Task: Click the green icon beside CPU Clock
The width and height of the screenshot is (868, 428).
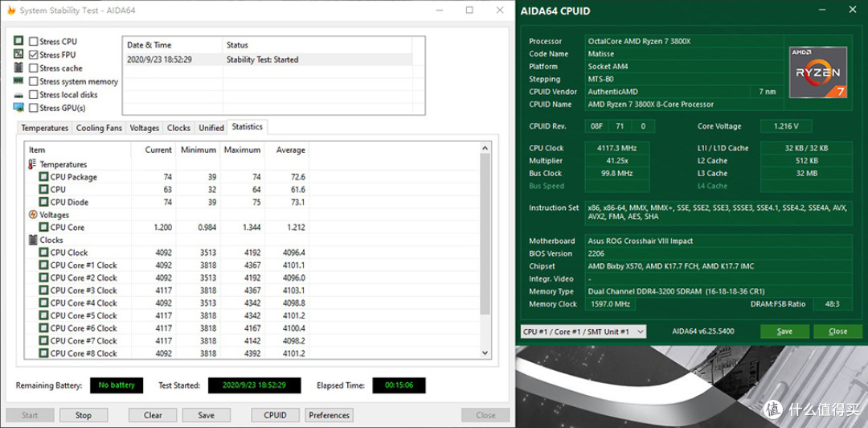Action: (43, 253)
